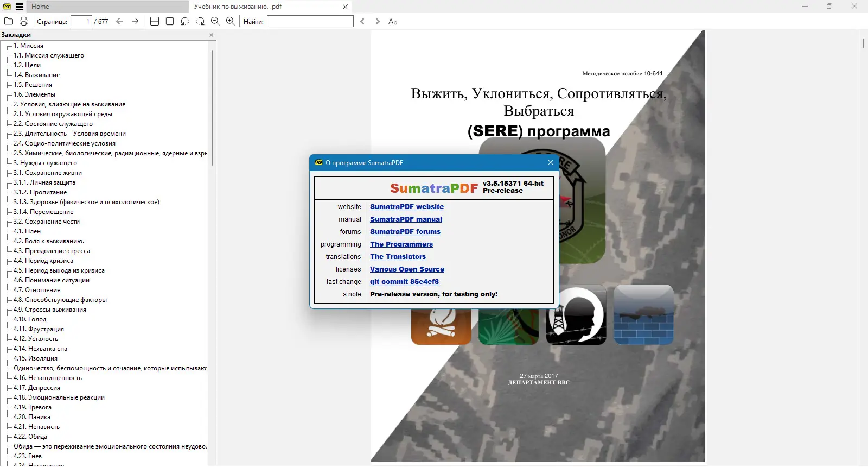Open the SumatraPDF website link

[x=407, y=207]
